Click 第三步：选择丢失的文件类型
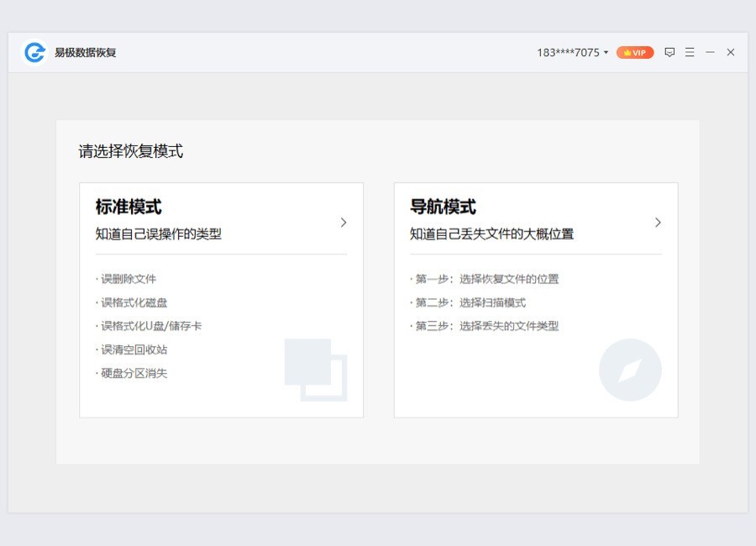Screen dimensions: 756x546 click(486, 326)
